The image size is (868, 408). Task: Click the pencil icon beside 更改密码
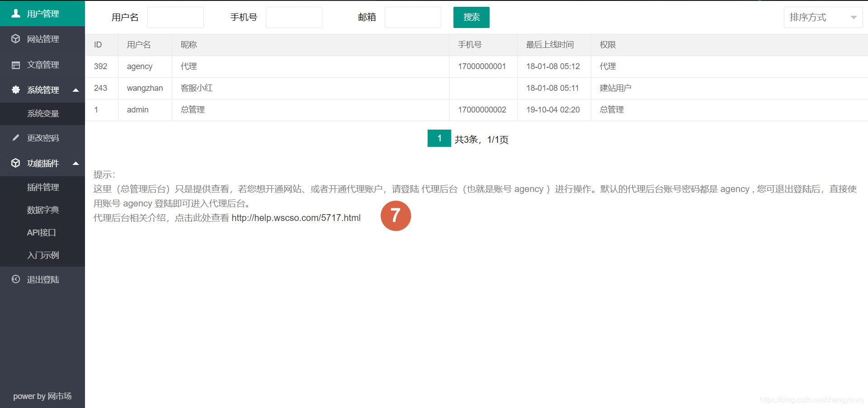16,138
